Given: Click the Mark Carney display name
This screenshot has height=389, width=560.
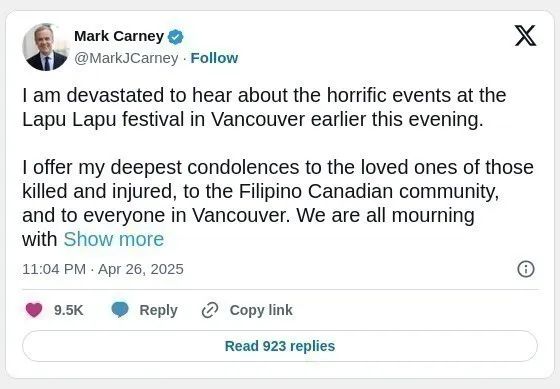Looking at the screenshot, I should coord(119,36).
